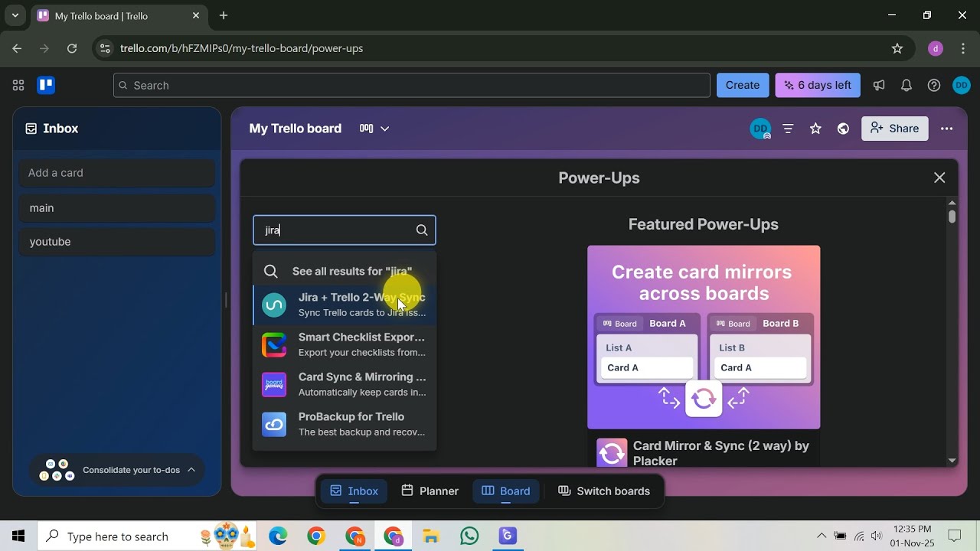This screenshot has width=980, height=551.
Task: Click the DD board member avatar
Action: (759, 129)
